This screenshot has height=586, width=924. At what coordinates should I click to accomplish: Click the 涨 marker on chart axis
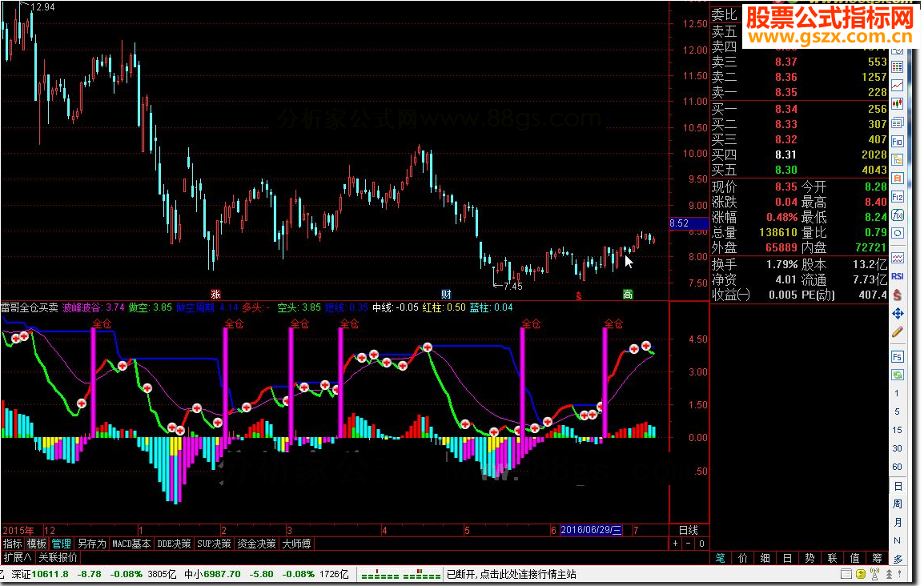215,295
